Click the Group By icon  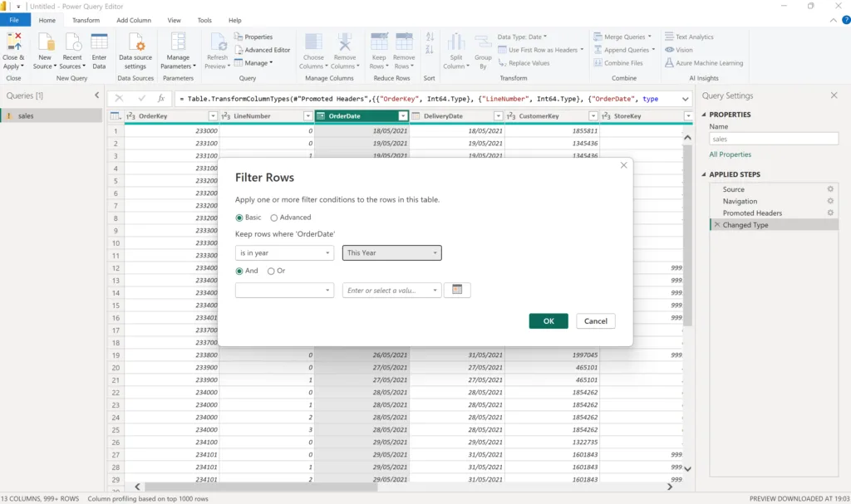pos(483,42)
